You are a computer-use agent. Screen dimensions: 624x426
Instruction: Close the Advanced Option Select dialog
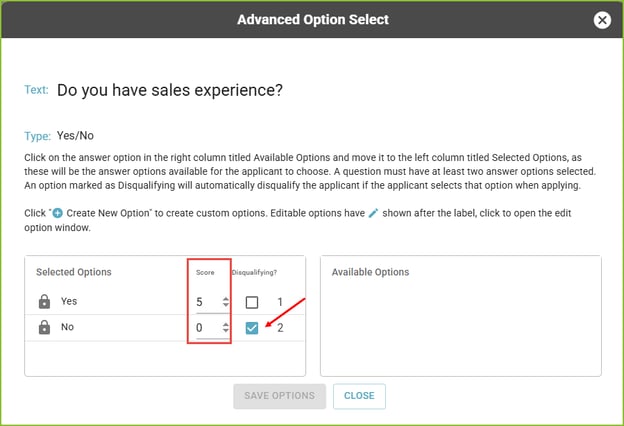coord(601,20)
